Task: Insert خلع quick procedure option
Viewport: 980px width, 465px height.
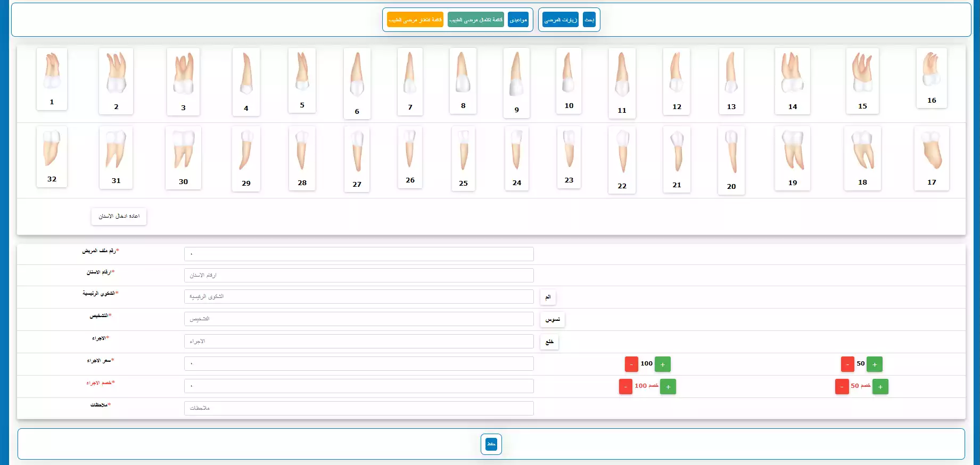Action: 549,342
